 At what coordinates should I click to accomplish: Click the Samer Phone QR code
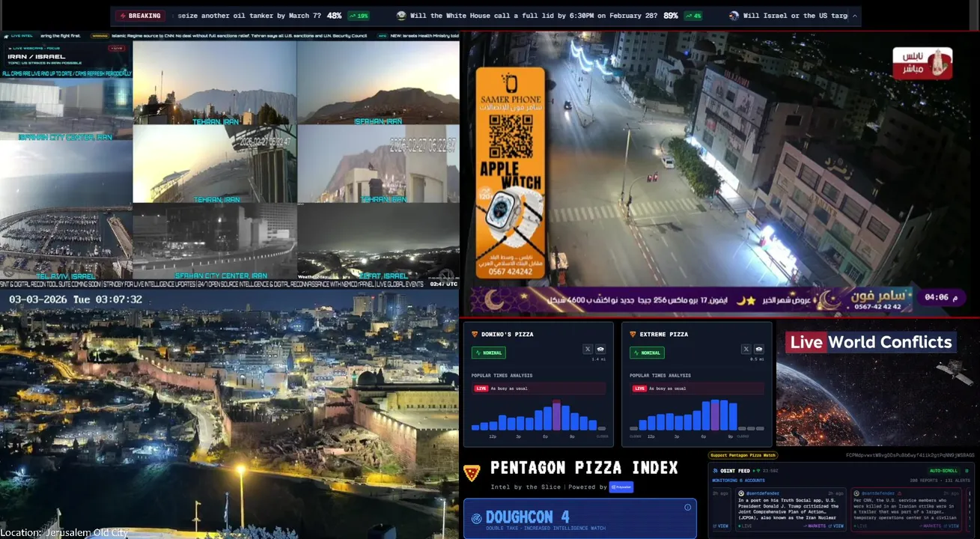510,136
